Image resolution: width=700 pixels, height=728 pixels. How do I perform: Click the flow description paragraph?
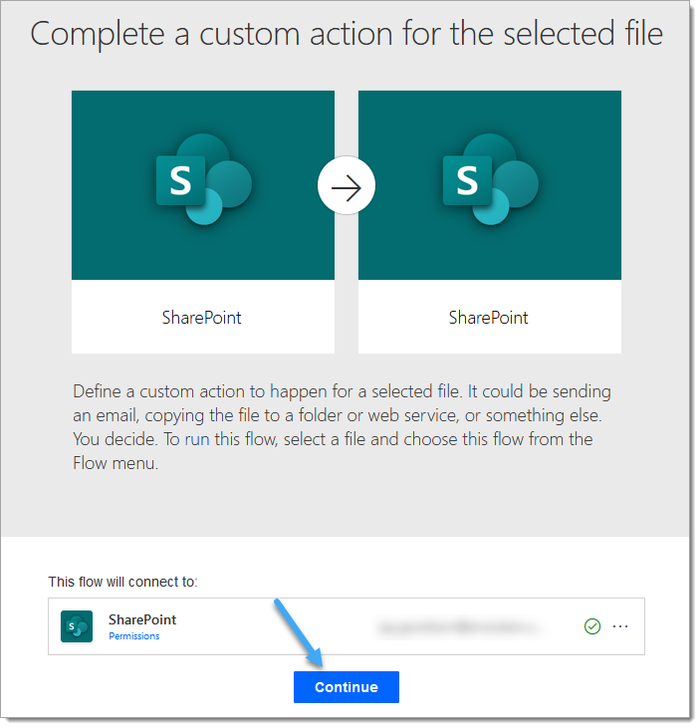[x=344, y=429]
